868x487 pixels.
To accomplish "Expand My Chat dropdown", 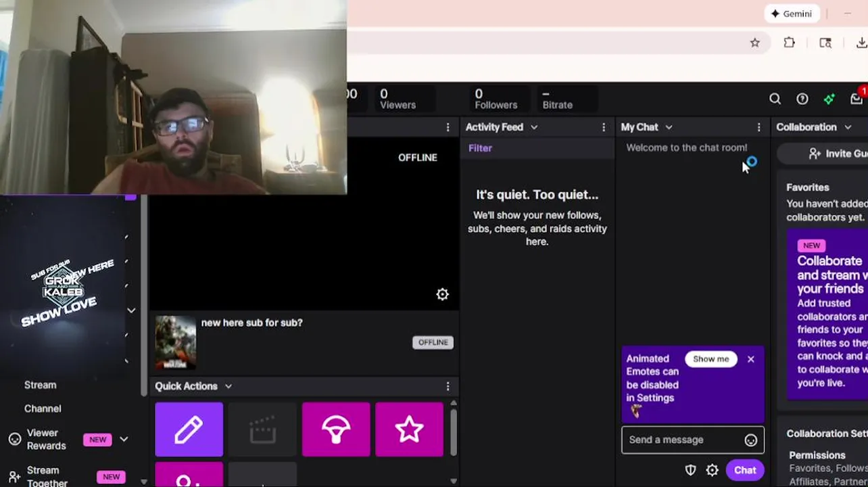I will tap(669, 127).
